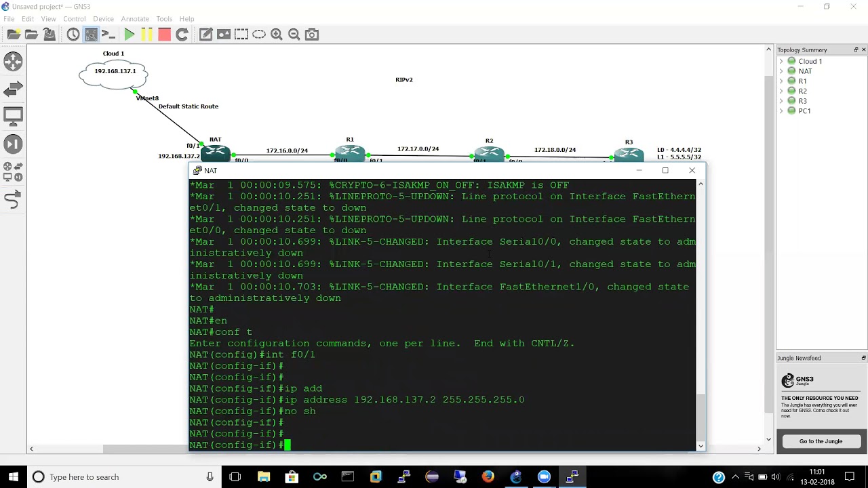Image resolution: width=868 pixels, height=488 pixels.
Task: Start all devices with green play
Action: tap(129, 34)
